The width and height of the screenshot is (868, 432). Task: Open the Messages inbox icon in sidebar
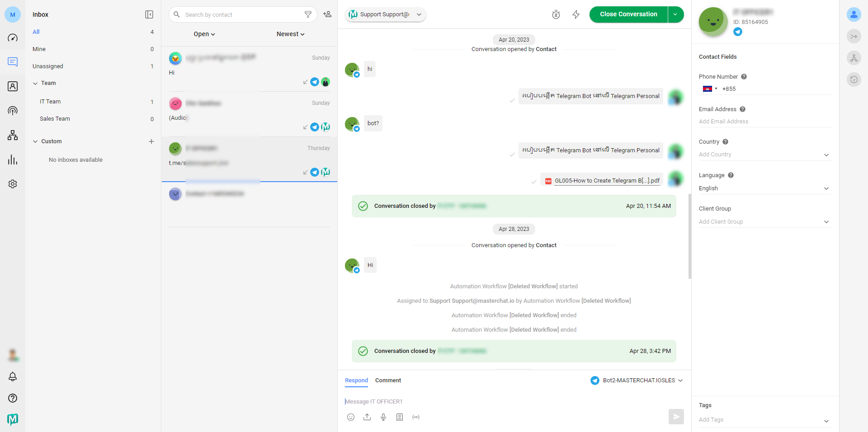(x=13, y=62)
